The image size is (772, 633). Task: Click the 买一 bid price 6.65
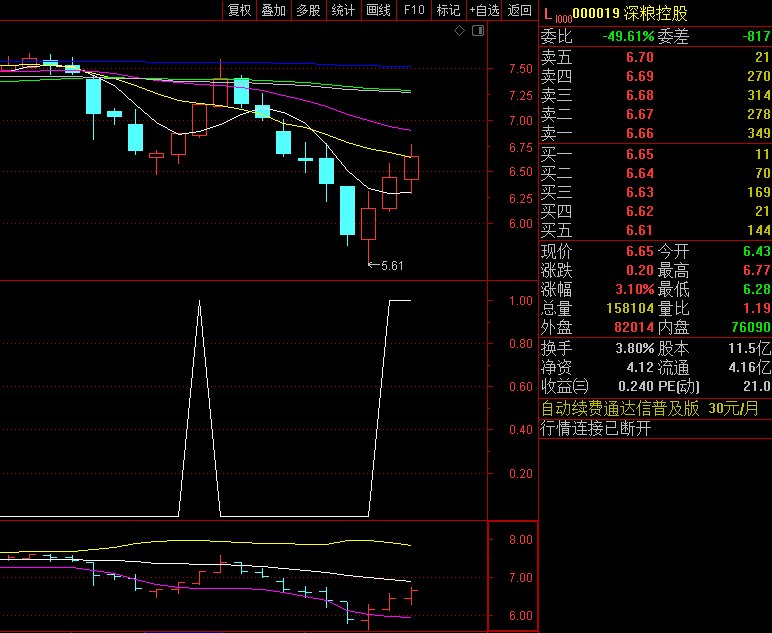click(639, 154)
